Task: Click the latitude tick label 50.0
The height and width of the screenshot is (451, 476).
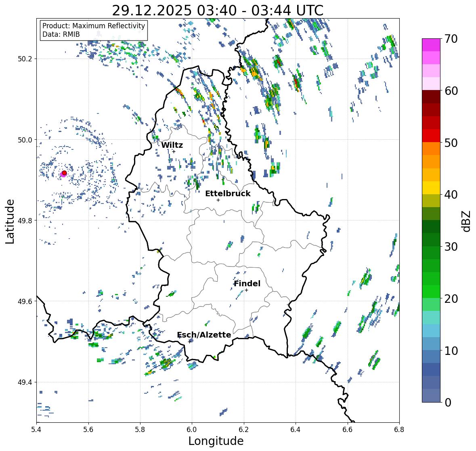Action: (25, 140)
